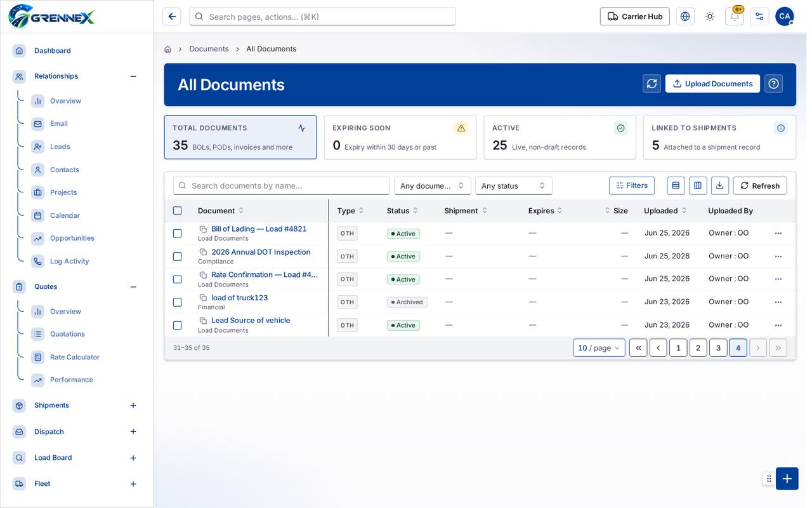Open the notifications bell

pos(735,17)
